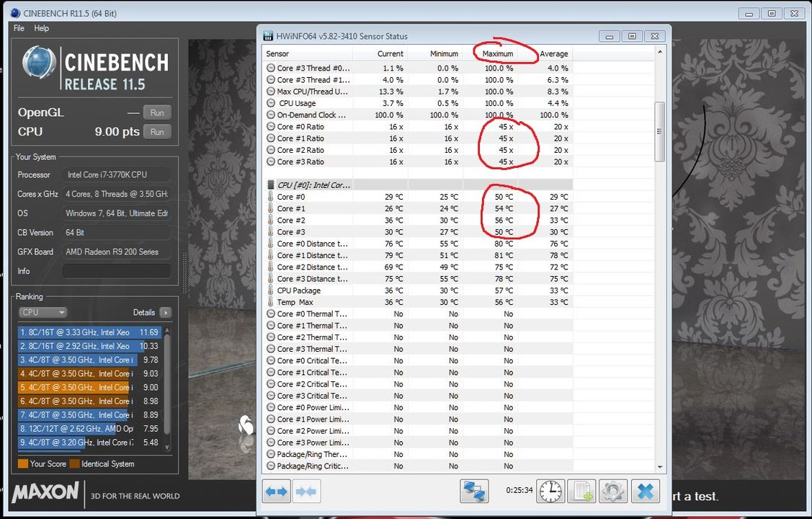Select ranking entry 9. 4C/8T @ 3.20 GHz
Image resolution: width=812 pixels, height=519 pixels.
point(89,443)
